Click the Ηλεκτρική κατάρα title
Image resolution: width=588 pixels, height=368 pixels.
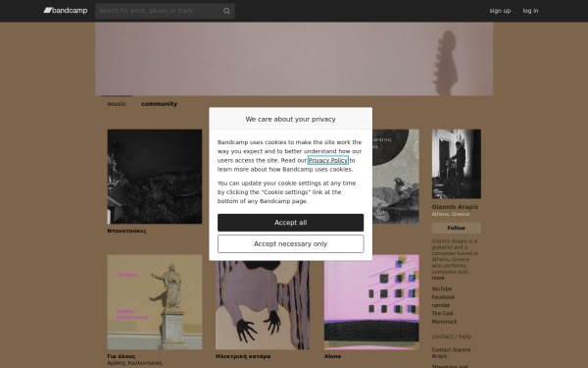(243, 356)
